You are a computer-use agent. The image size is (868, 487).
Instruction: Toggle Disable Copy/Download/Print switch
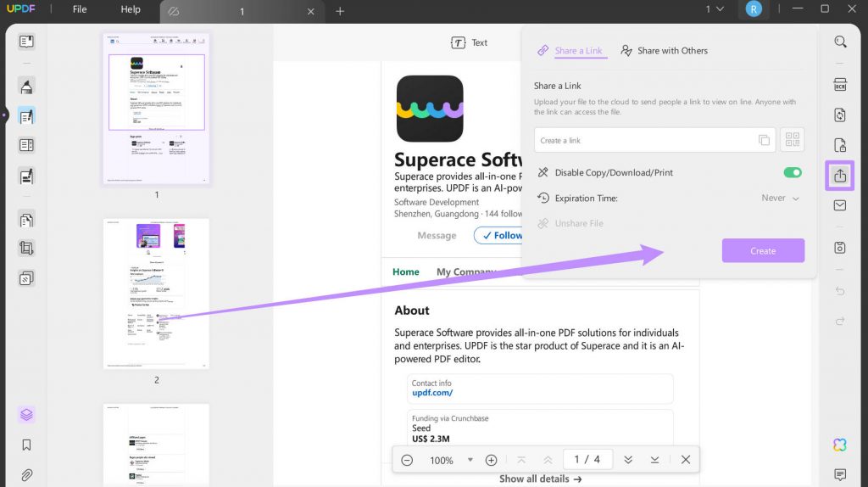(793, 172)
